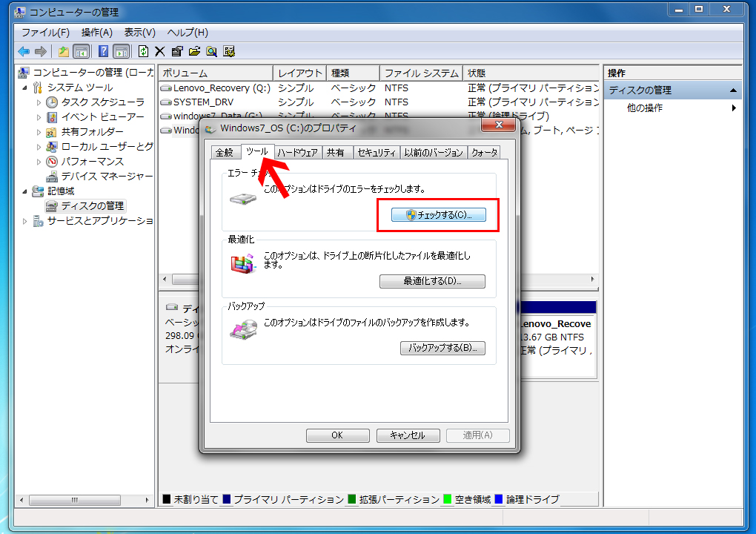Open the 他の操作 submenu arrow
The image size is (756, 534).
coord(734,108)
